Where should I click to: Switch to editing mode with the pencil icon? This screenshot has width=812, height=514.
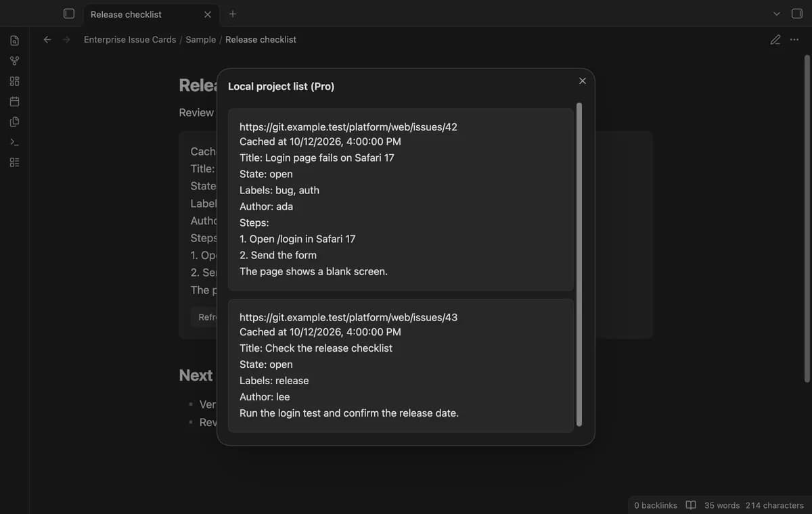click(x=775, y=39)
